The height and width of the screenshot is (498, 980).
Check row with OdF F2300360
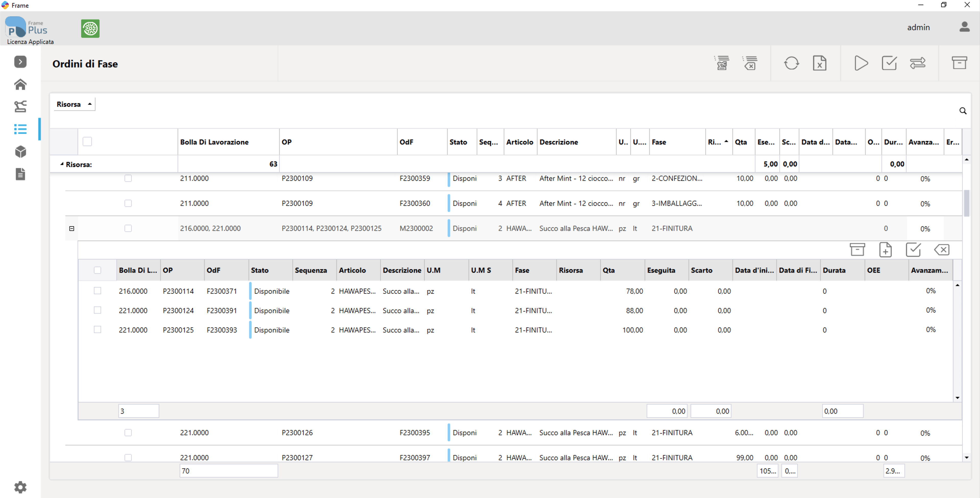pos(128,203)
